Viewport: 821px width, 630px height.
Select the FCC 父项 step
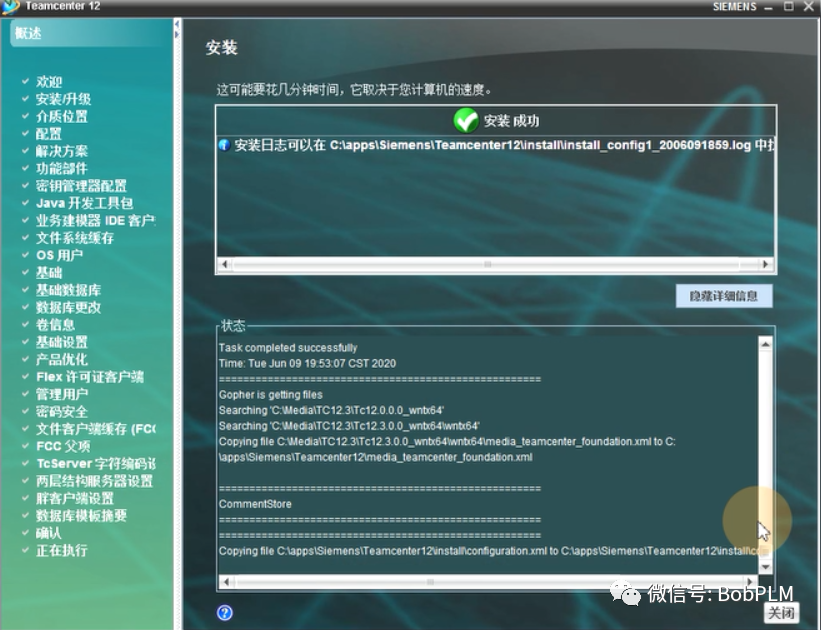coord(63,446)
